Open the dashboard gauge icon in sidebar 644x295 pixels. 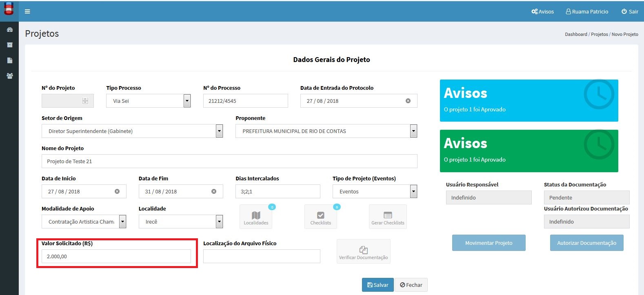(10, 30)
